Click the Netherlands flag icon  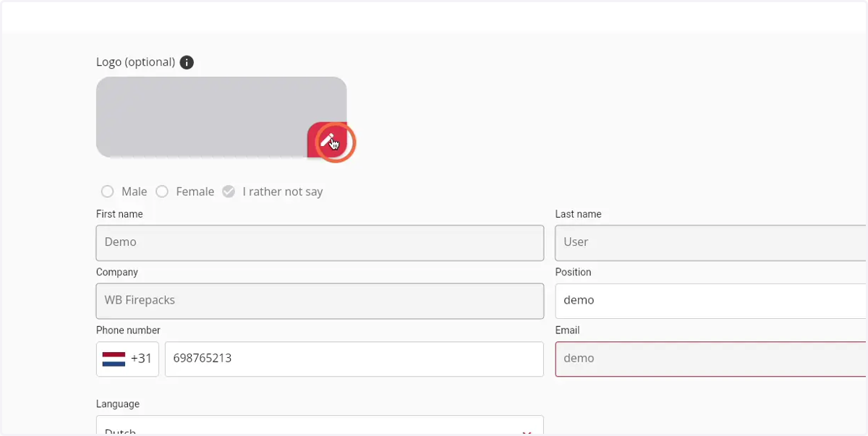pyautogui.click(x=114, y=359)
